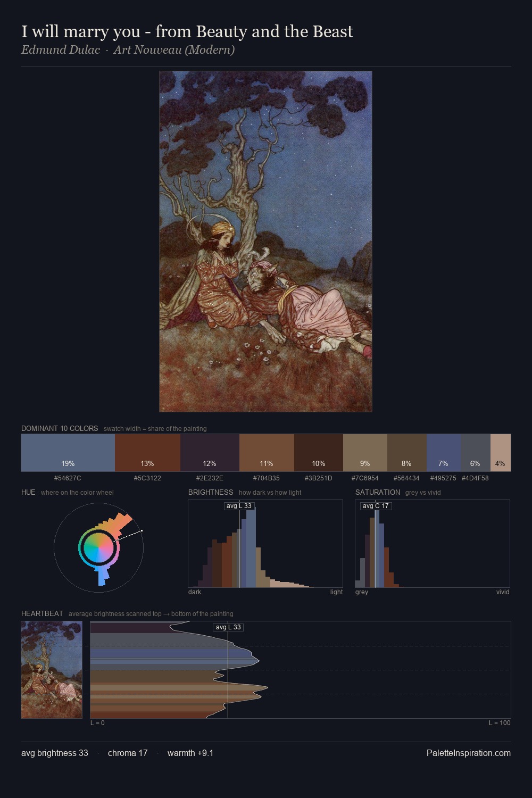Click the 'BRIGHTNESS' section heading
Viewport: 532px width, 798px height.
[x=211, y=492]
